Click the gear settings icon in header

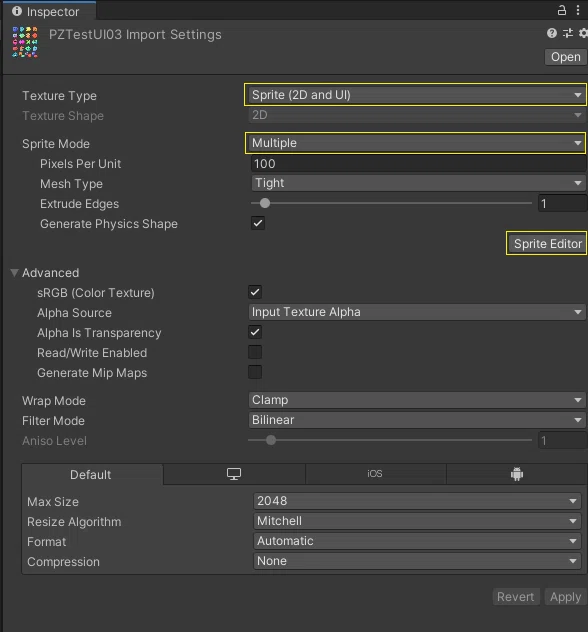[x=583, y=33]
